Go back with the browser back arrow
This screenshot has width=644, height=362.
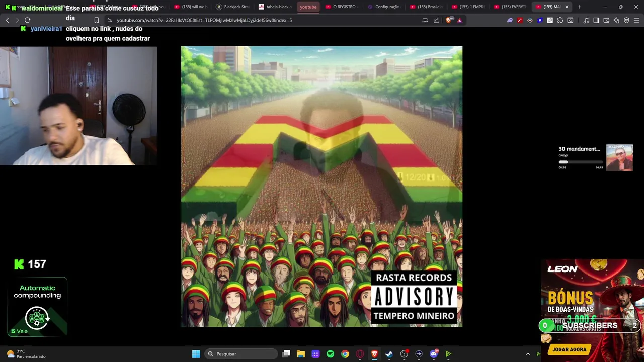click(7, 20)
